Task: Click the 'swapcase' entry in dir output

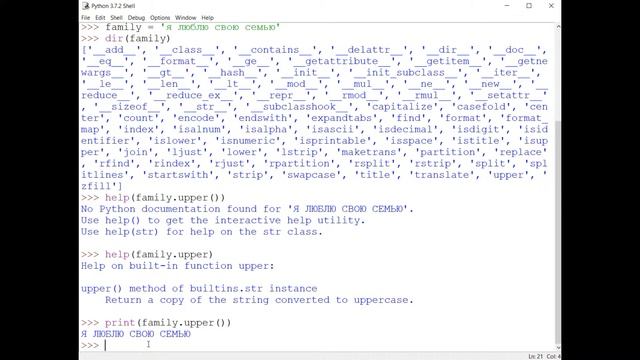Action: tap(314, 175)
